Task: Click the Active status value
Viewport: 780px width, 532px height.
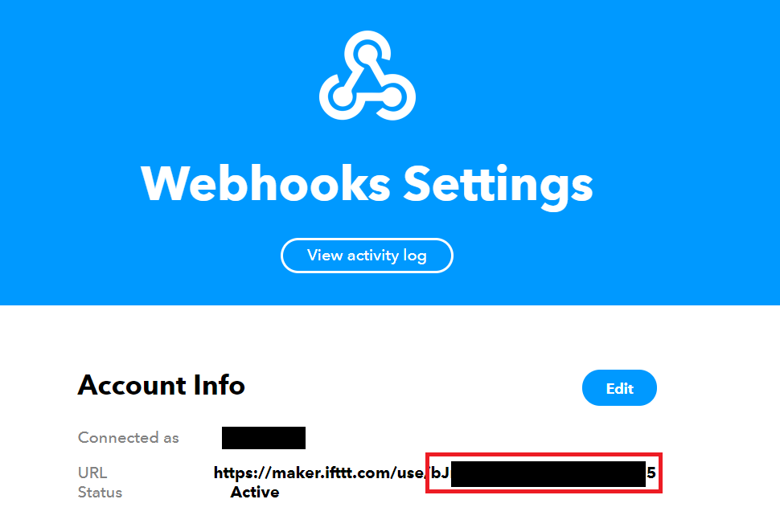Action: tap(255, 493)
